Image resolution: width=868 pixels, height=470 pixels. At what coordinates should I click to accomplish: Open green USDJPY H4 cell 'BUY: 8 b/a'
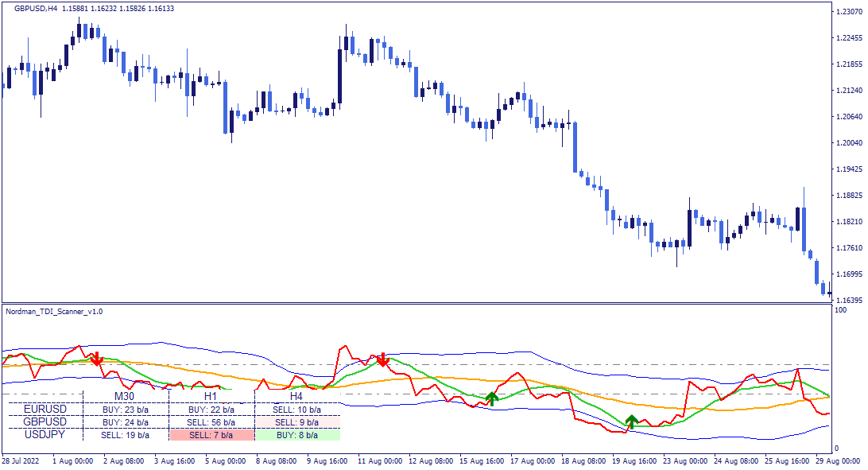297,435
